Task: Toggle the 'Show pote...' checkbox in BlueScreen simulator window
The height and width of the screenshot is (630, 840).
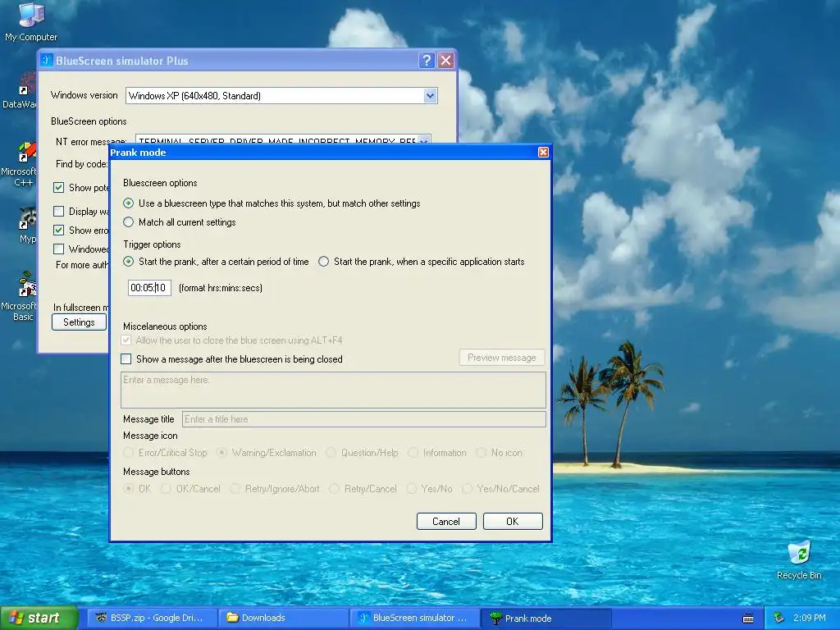Action: 59,188
